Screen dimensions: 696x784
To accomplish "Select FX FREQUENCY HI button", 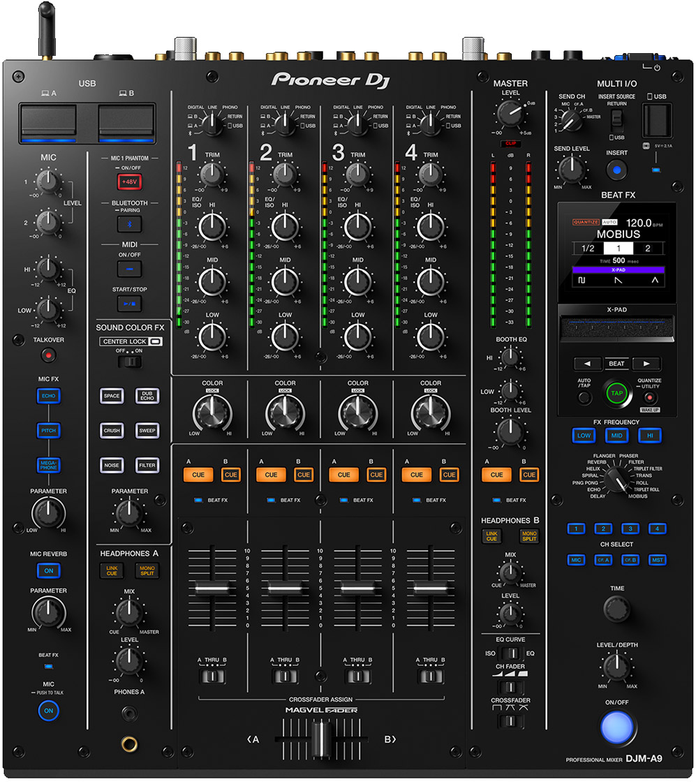I will [650, 436].
